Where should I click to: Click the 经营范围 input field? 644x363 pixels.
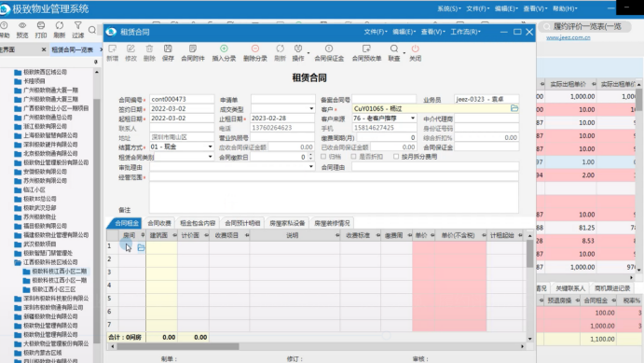(334, 176)
